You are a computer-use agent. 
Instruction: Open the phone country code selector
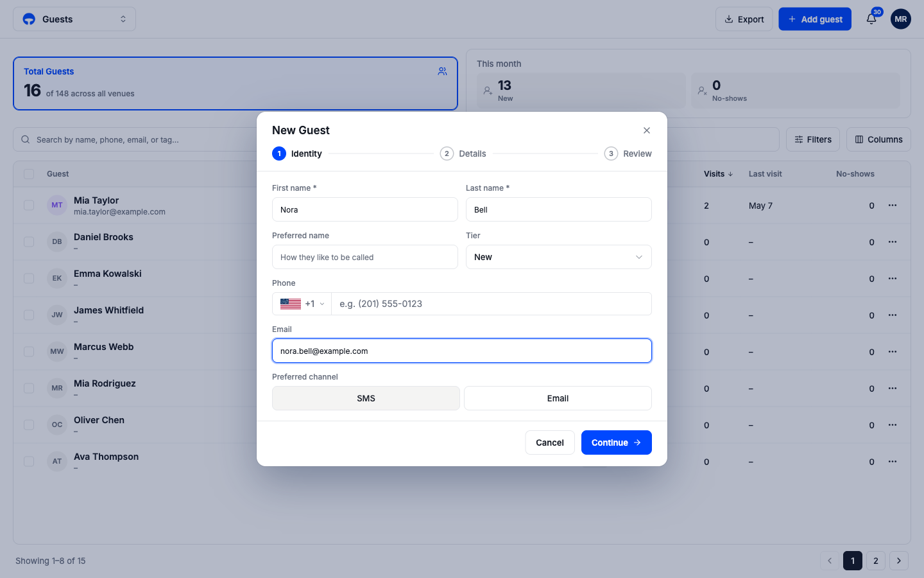point(302,304)
